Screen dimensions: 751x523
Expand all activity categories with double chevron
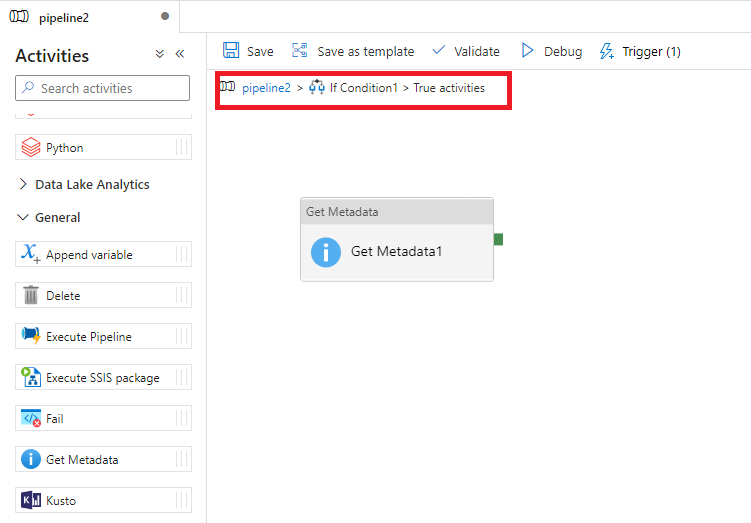click(x=159, y=54)
